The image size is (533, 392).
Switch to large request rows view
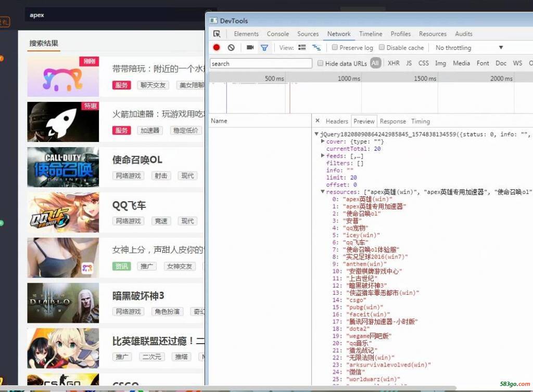coord(302,47)
